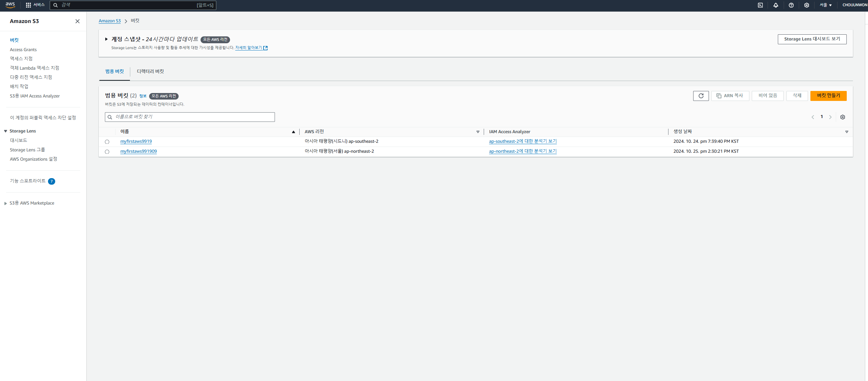Open the help question mark icon
This screenshot has width=868, height=381.
[x=791, y=5]
